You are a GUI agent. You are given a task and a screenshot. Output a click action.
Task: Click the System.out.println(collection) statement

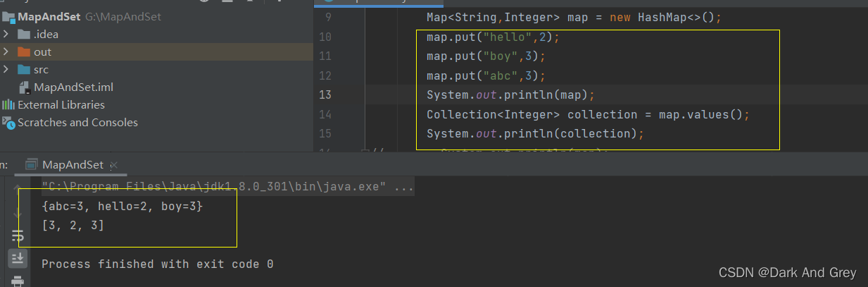pos(535,133)
